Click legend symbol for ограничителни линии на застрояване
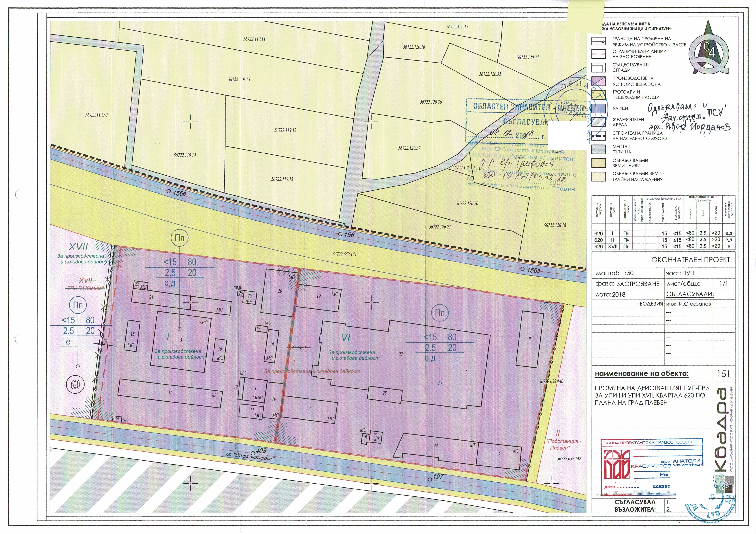Screen dimensions: 756x534 599,54
